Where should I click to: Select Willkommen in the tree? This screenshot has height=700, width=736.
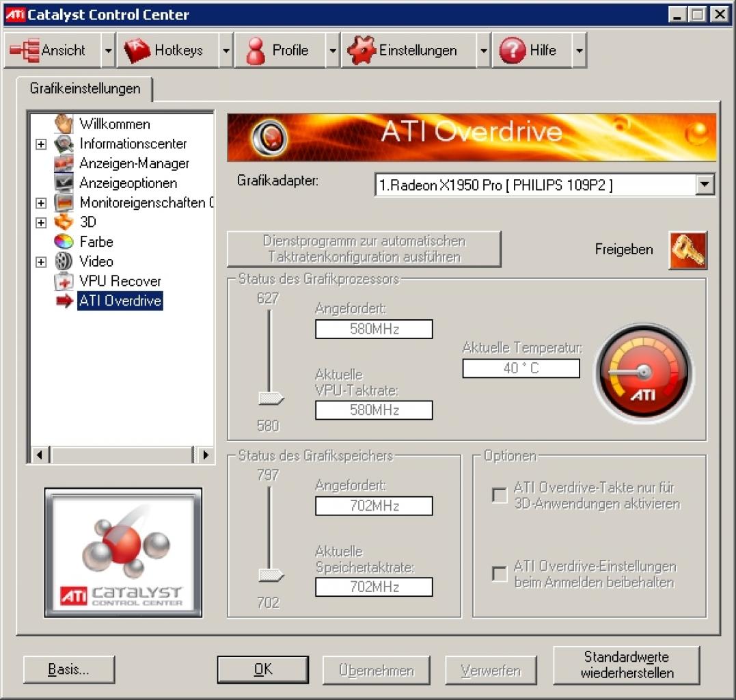[115, 124]
